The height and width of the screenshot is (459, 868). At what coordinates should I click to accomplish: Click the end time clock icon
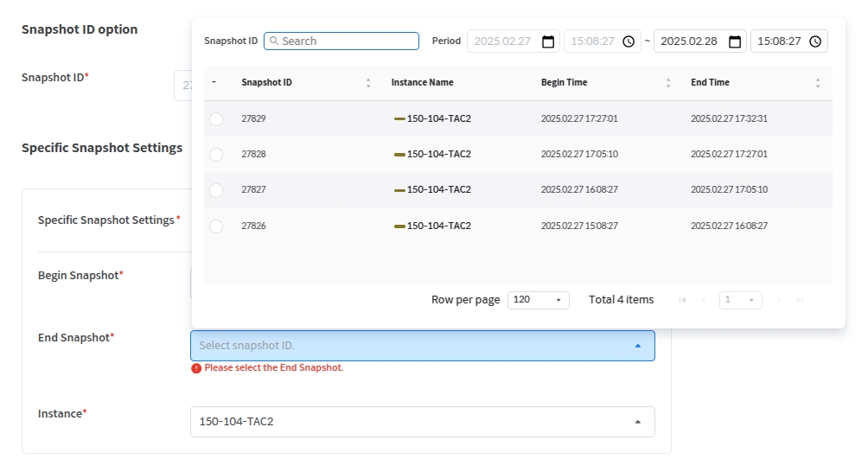pos(814,41)
